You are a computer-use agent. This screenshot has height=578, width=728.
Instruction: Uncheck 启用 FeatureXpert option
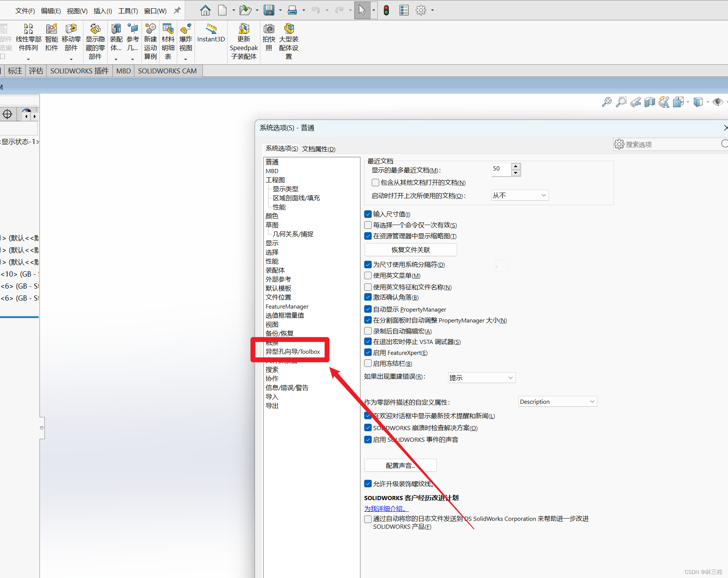click(368, 353)
